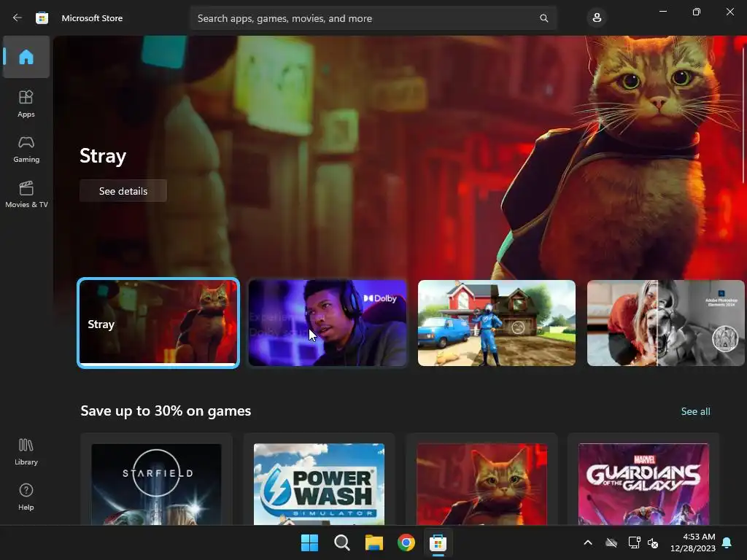The image size is (747, 560).
Task: Click the See details button for Stray
Action: tap(123, 191)
